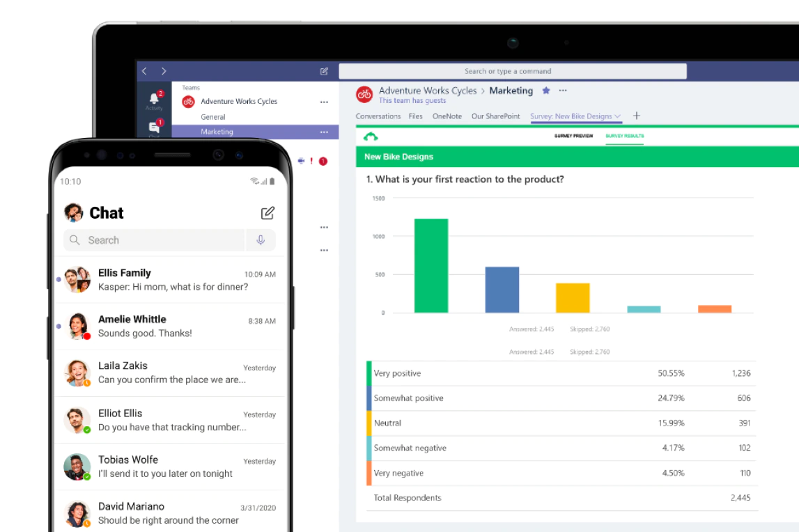Click the new message pencil icon in the title bar

[x=324, y=71]
